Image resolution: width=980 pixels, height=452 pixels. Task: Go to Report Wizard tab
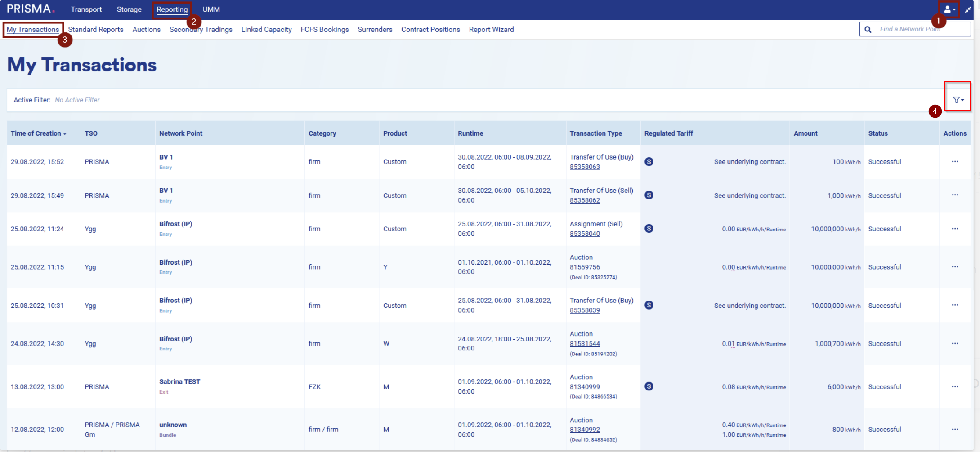coord(491,29)
